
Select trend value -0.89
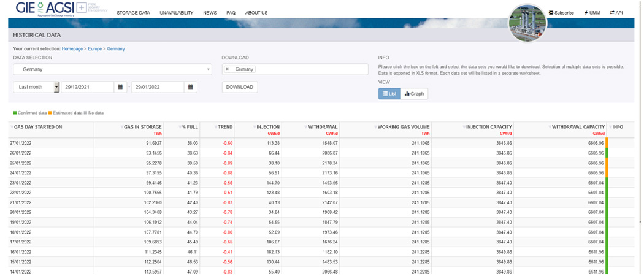[227, 163]
